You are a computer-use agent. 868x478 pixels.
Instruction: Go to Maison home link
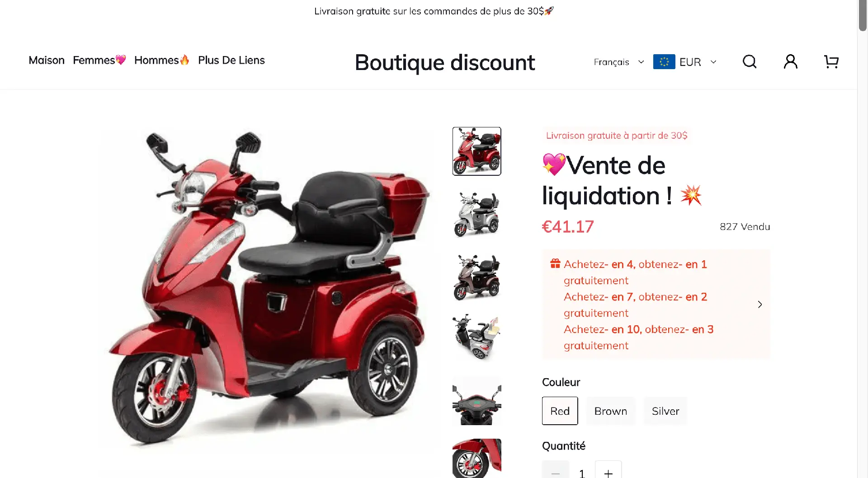point(47,60)
